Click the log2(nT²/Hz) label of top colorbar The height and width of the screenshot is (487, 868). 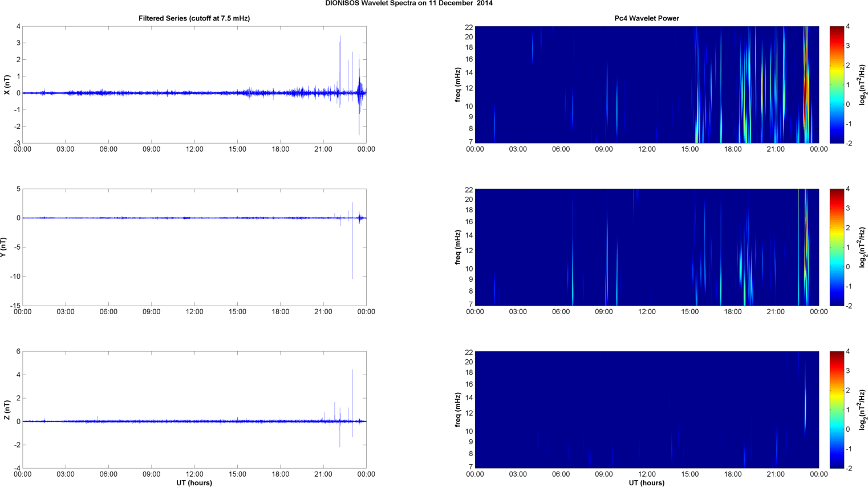click(x=863, y=85)
